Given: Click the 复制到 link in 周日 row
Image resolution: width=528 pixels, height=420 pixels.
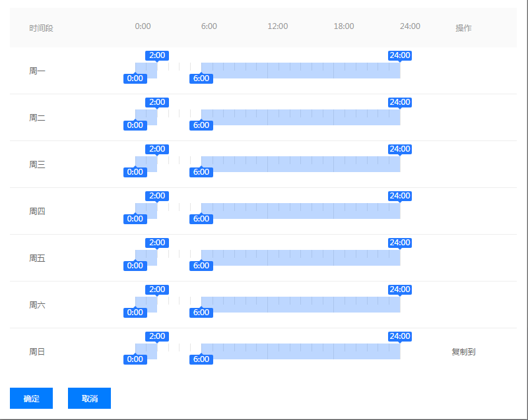Looking at the screenshot, I should click(463, 352).
